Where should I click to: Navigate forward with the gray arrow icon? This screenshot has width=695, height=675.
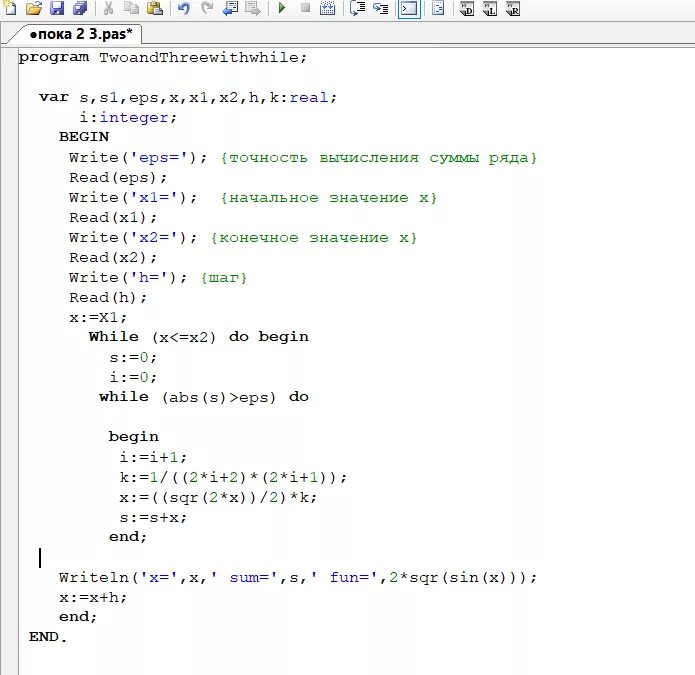click(253, 8)
